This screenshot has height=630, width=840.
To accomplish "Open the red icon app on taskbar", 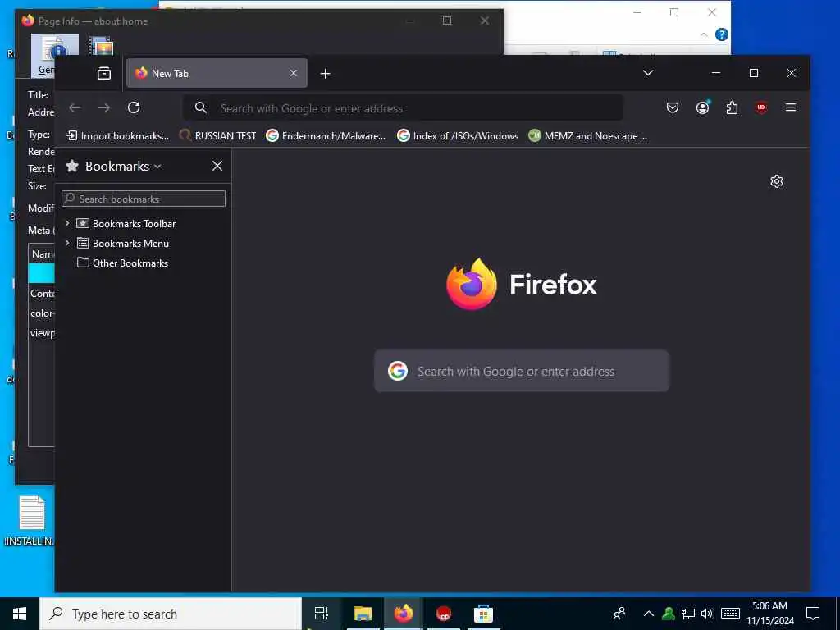I will [444, 614].
